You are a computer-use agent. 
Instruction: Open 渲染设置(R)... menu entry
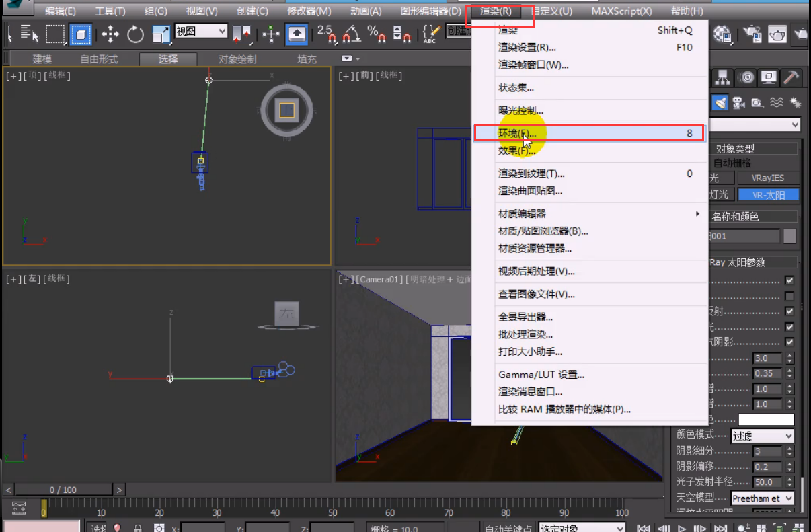coord(527,48)
